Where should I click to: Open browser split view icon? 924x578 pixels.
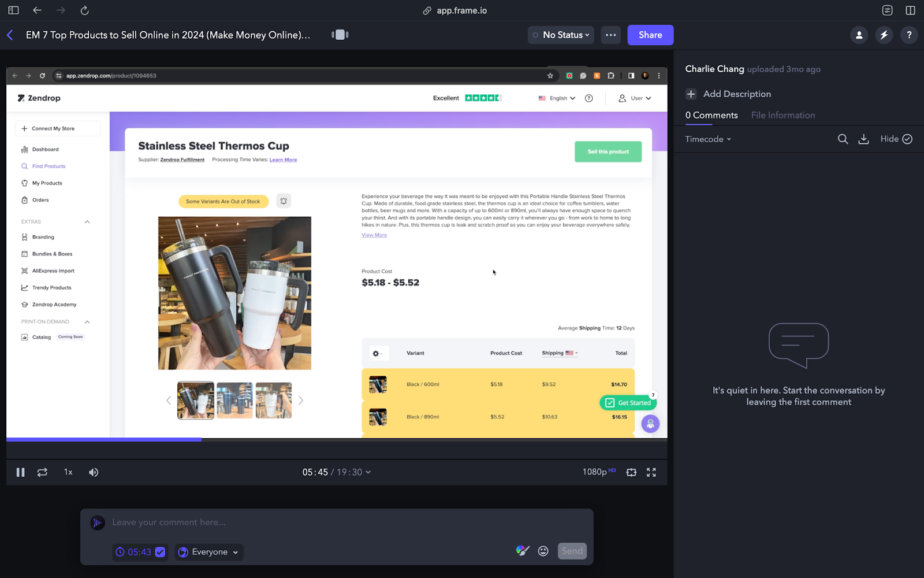[x=910, y=10]
